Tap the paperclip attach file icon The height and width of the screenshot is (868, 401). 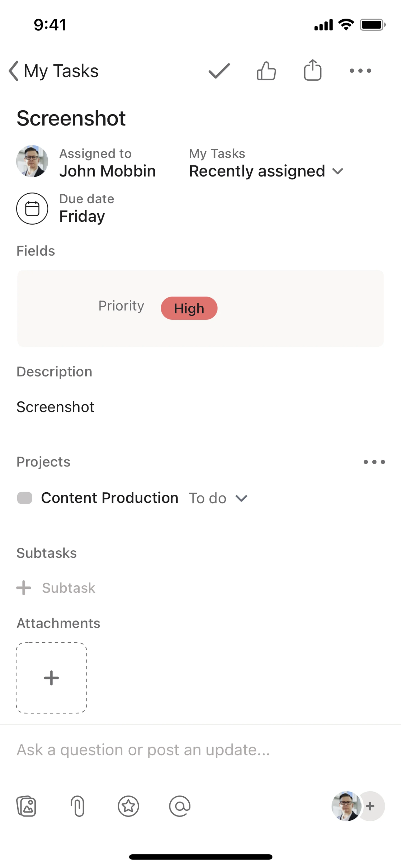[x=77, y=806]
